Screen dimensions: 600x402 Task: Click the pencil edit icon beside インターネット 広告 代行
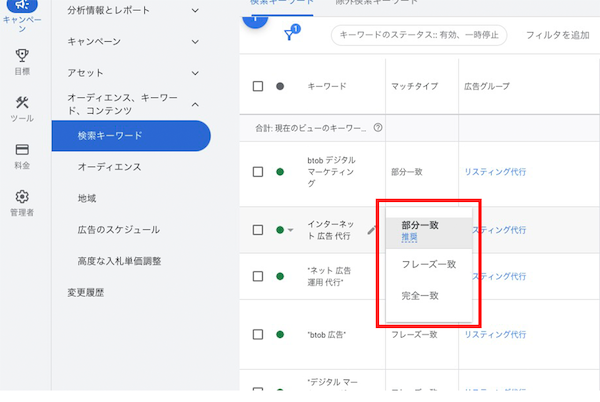tap(372, 230)
